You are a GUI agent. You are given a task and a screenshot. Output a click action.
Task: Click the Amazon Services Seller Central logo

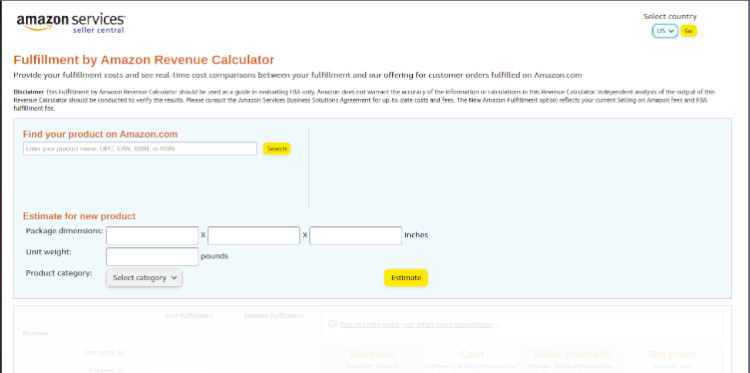(71, 23)
